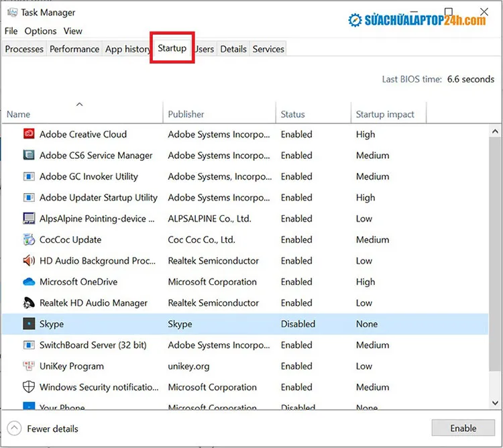Sort list by Startup impact column
The height and width of the screenshot is (448, 503).
(385, 115)
